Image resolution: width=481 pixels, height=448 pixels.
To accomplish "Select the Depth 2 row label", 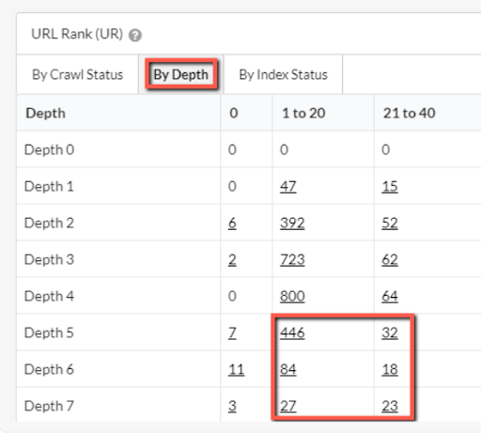I will pos(49,223).
